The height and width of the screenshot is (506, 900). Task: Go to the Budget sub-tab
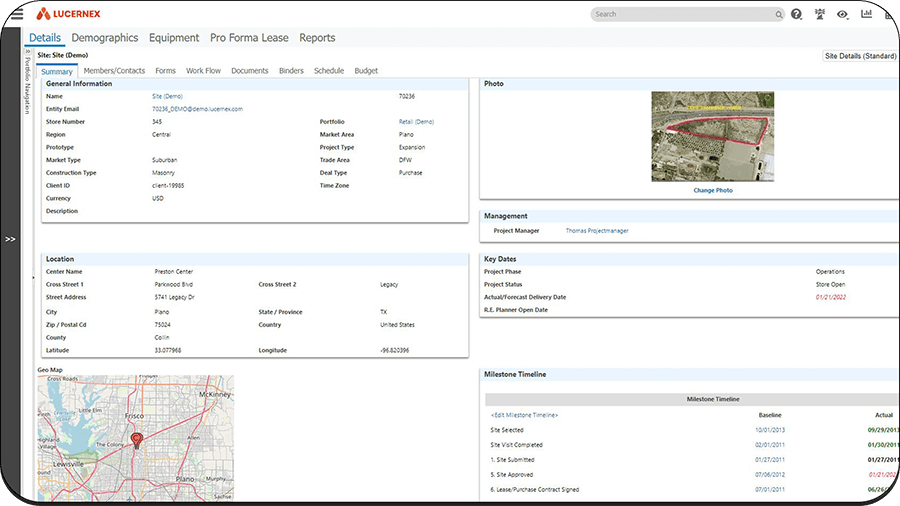[366, 71]
